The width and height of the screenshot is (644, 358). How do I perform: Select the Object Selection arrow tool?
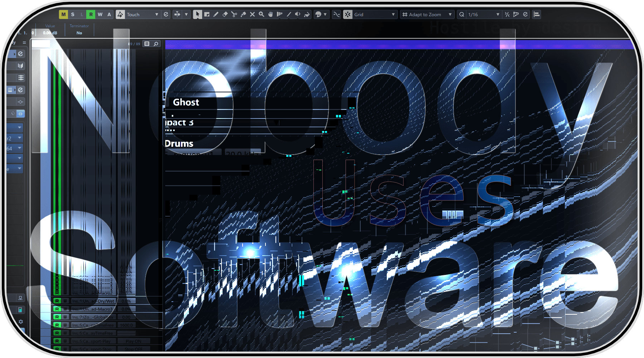[x=197, y=14]
